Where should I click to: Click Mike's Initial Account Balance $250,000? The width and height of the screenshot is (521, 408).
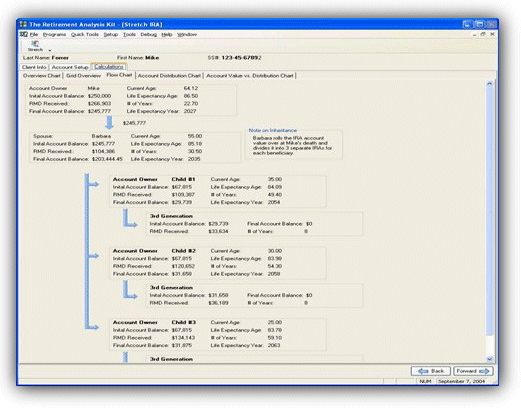click(x=99, y=96)
